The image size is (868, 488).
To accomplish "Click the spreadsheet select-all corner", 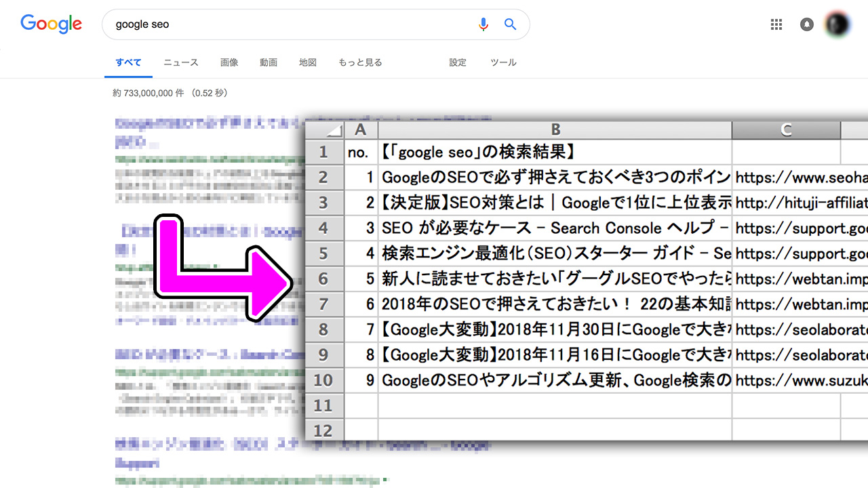I will (x=325, y=130).
